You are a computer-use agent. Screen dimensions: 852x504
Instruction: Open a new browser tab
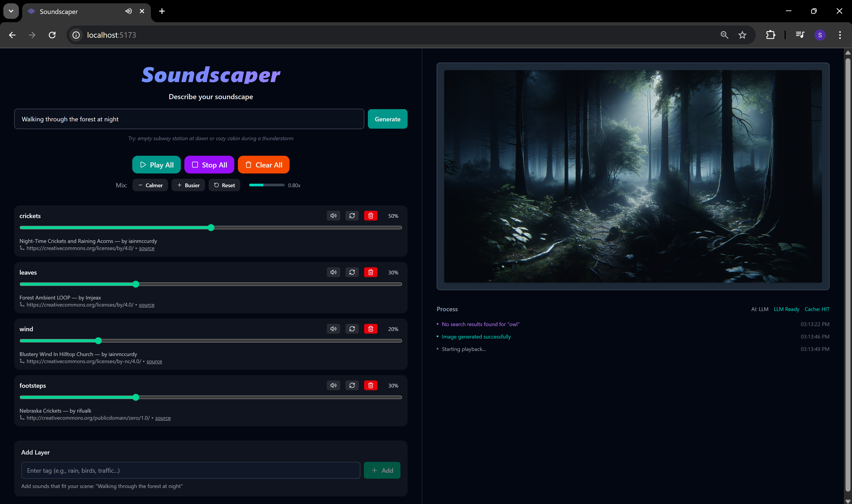pyautogui.click(x=162, y=11)
